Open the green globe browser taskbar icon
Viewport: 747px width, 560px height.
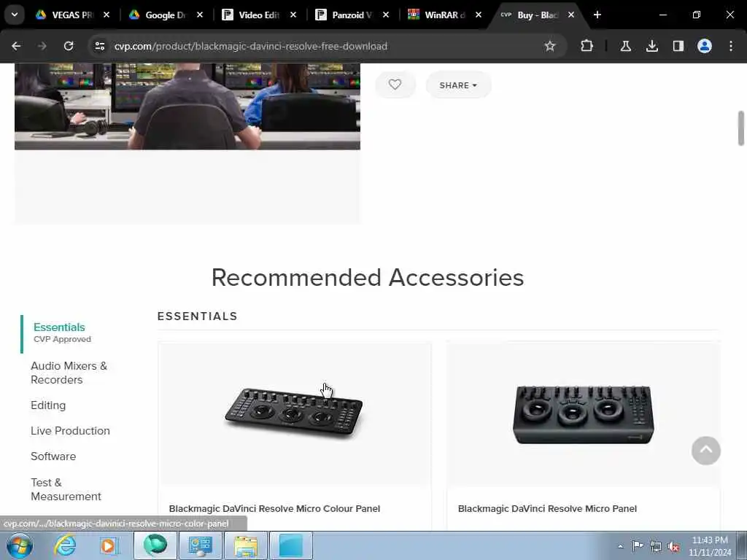[155, 545]
